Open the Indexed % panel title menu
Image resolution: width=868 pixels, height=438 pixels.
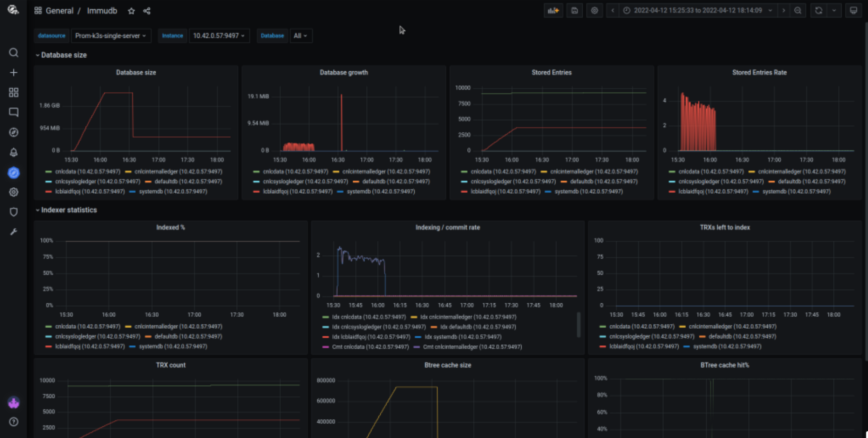pos(170,227)
